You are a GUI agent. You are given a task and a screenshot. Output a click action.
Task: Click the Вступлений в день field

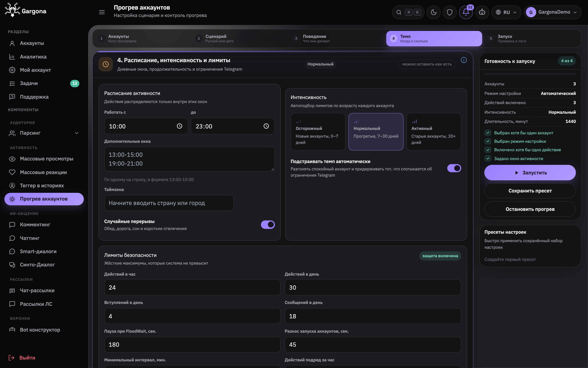192,316
